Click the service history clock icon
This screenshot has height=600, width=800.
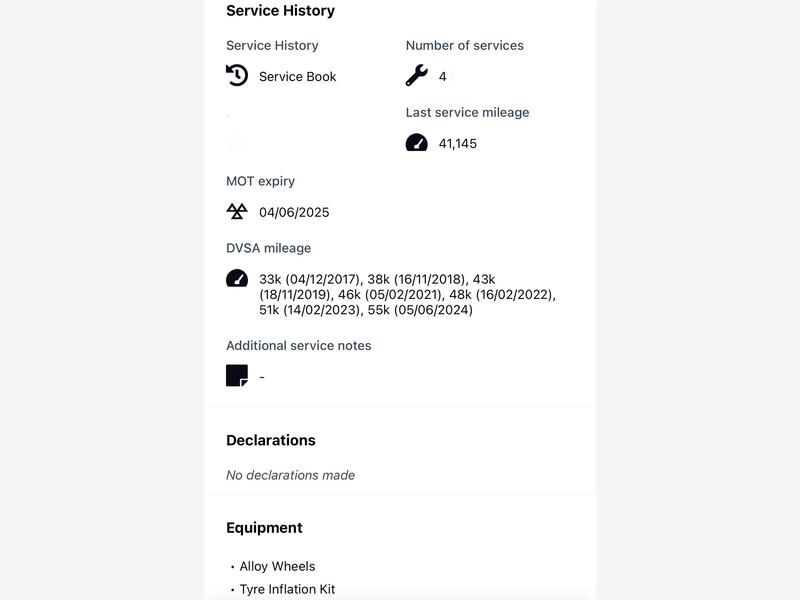click(237, 76)
